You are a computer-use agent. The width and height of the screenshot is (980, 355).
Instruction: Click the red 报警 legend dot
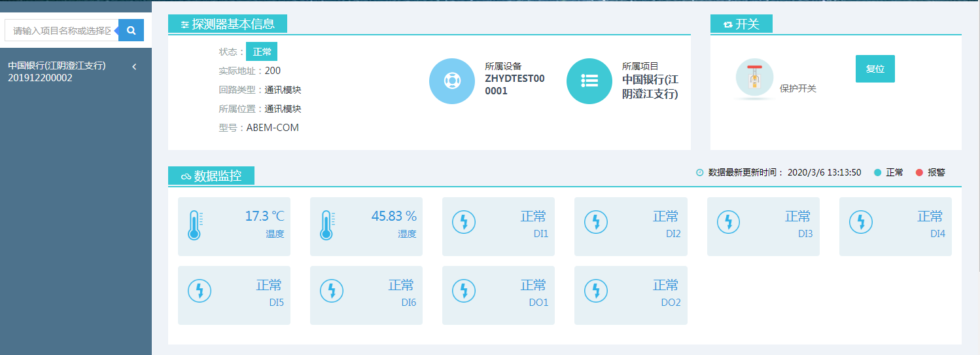[919, 173]
